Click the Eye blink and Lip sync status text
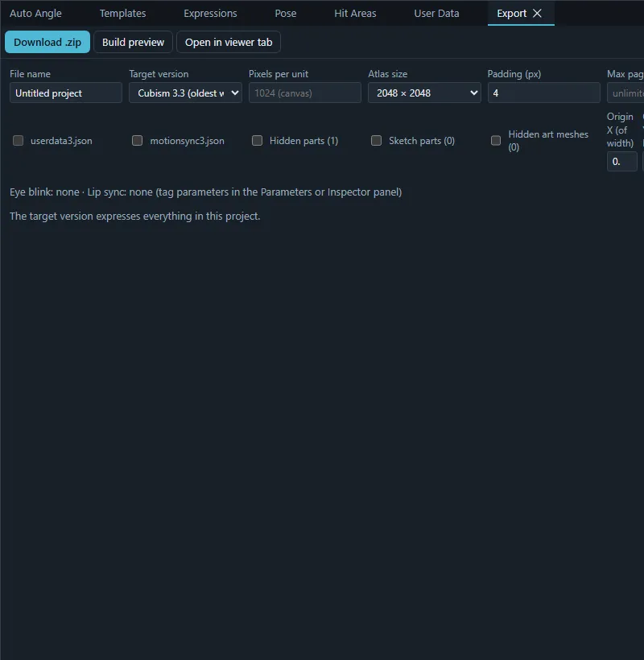644x660 pixels. click(x=205, y=192)
